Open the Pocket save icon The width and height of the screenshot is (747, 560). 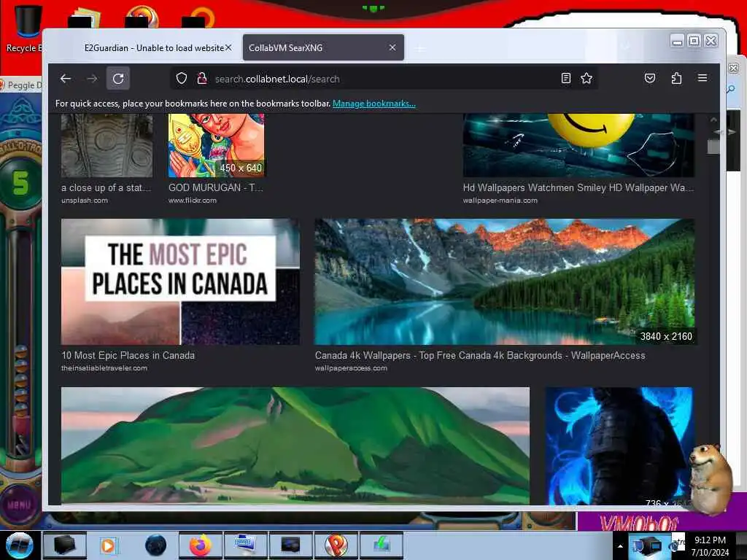(650, 79)
